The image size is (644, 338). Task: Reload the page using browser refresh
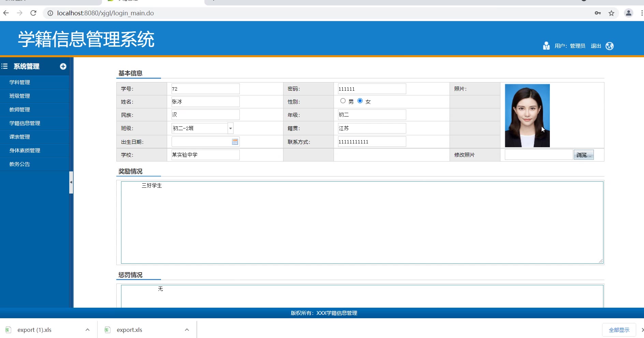pos(33,13)
